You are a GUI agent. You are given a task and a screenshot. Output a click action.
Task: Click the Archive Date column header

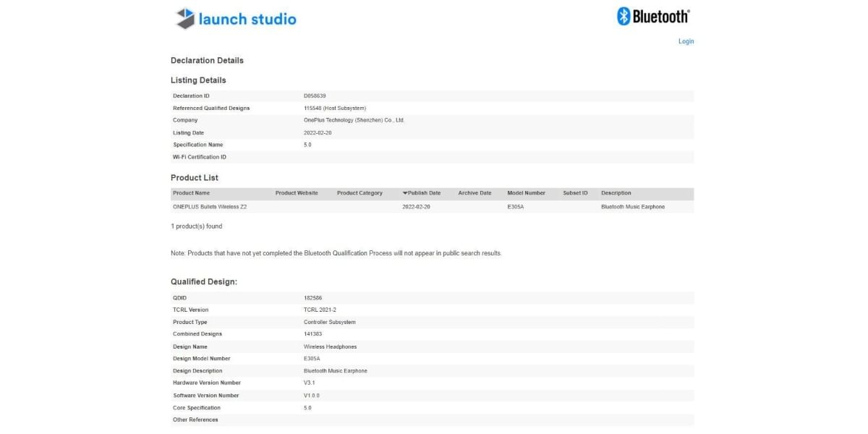475,193
